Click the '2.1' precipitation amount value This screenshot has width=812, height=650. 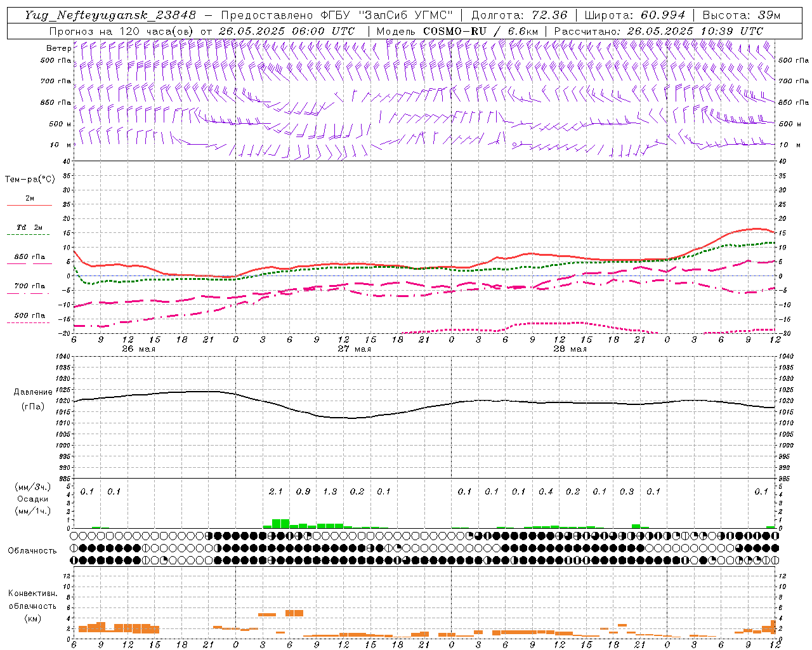(x=276, y=491)
